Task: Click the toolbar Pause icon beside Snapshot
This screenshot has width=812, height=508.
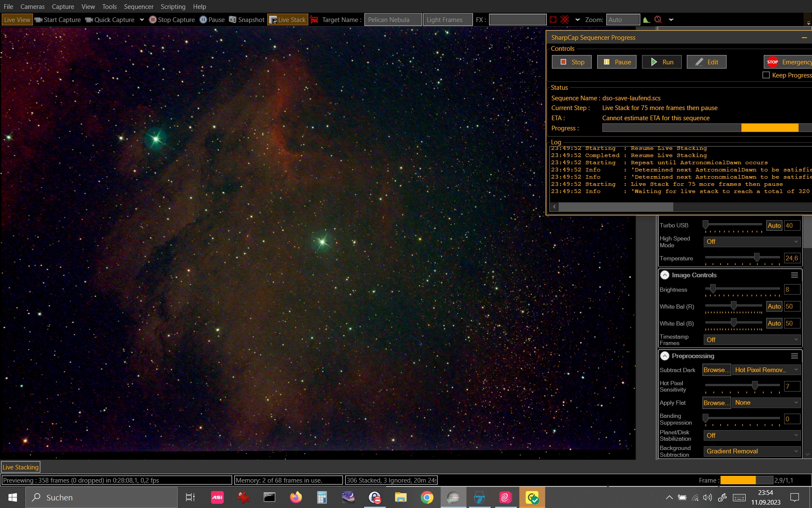Action: pyautogui.click(x=203, y=19)
